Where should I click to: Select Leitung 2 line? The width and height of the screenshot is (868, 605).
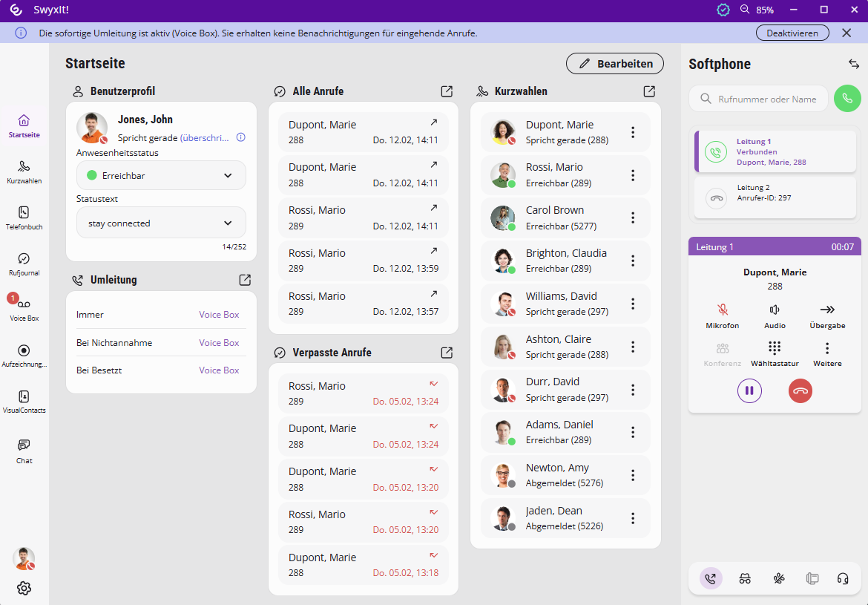click(x=775, y=197)
